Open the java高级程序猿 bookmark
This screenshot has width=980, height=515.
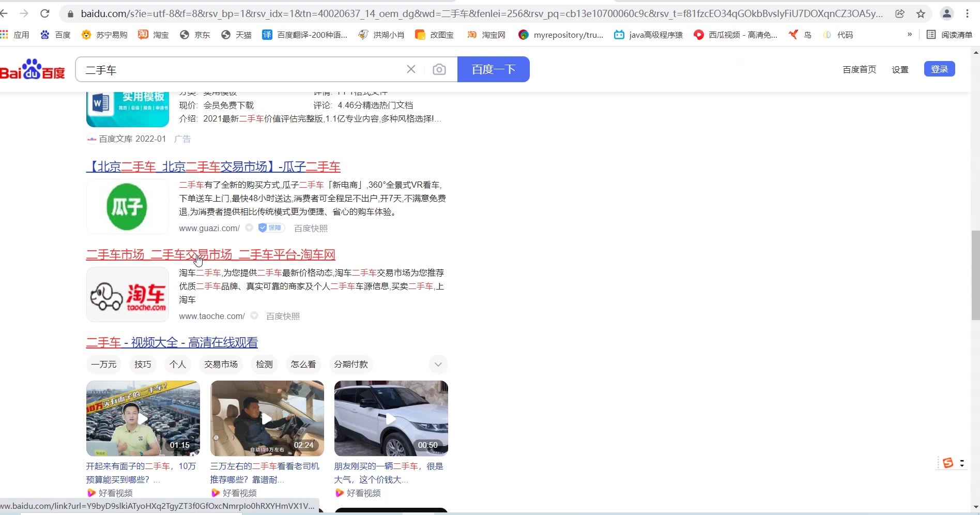click(648, 35)
